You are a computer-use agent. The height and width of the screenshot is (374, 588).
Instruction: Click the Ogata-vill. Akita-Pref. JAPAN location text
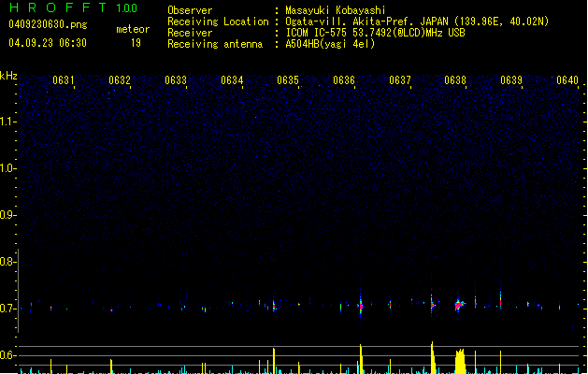417,22
